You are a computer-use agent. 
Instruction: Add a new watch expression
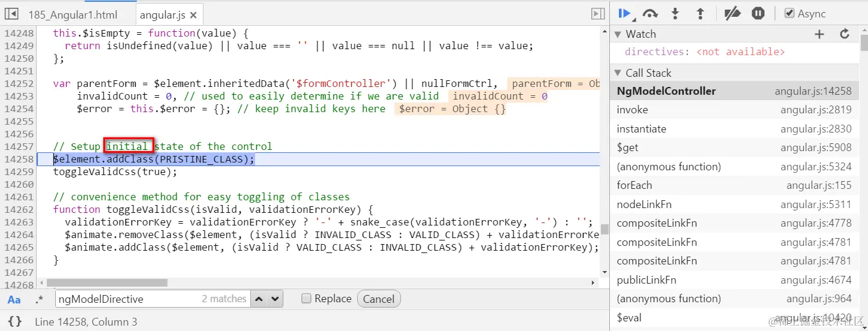819,34
